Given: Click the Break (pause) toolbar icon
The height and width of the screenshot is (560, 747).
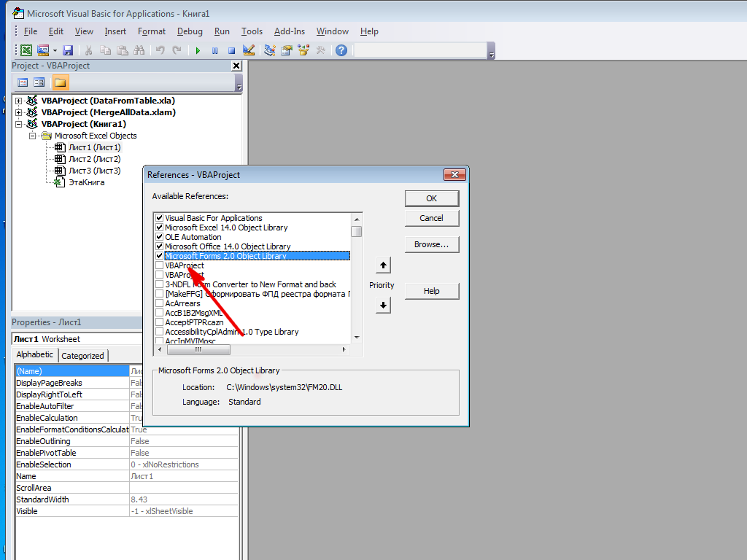Looking at the screenshot, I should (215, 50).
